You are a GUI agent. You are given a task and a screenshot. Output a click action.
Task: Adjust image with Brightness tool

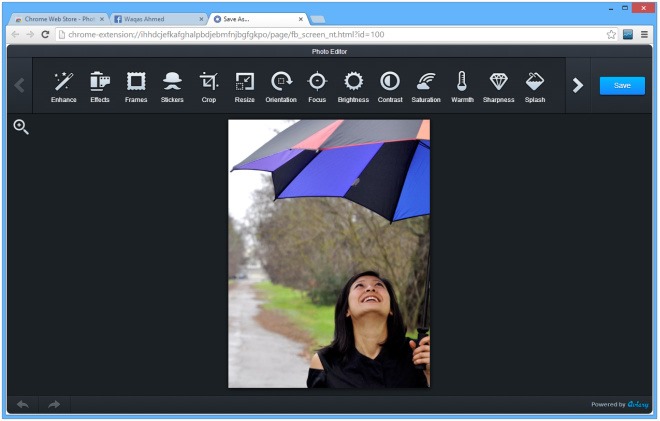click(353, 85)
